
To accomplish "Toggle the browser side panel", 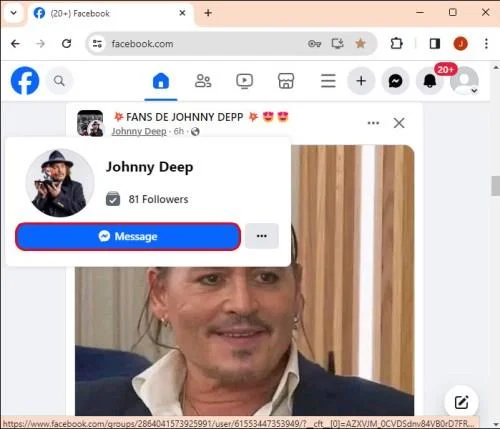I will click(435, 44).
